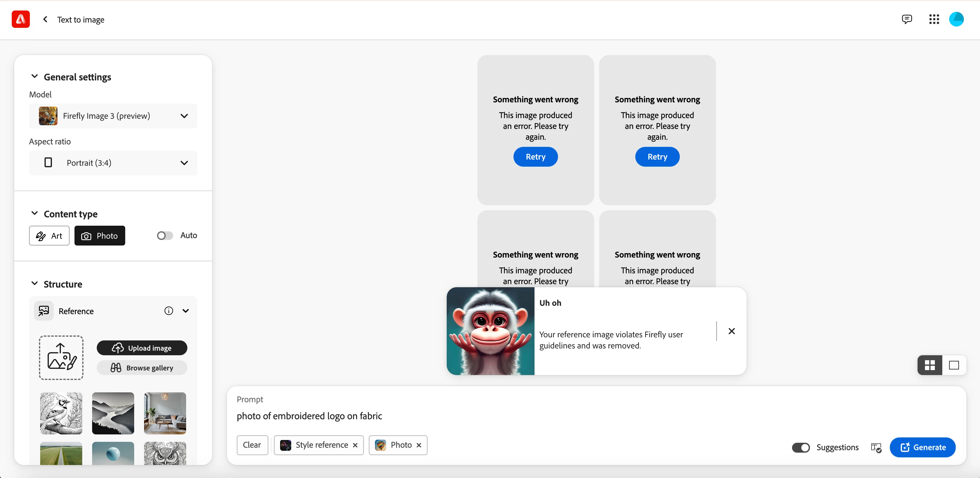Viewport: 980px width, 478px height.
Task: Click the Upload image button
Action: point(142,348)
